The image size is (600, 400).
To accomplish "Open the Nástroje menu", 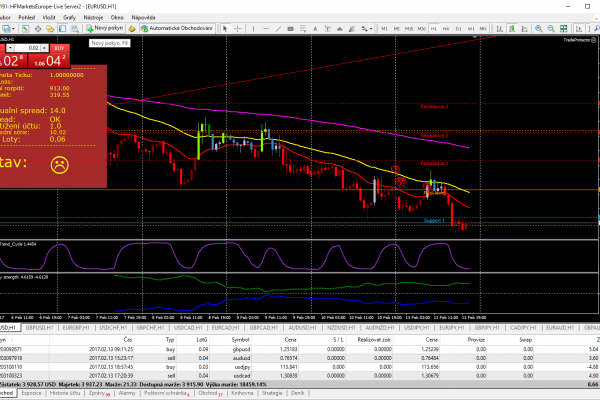I will pos(93,18).
